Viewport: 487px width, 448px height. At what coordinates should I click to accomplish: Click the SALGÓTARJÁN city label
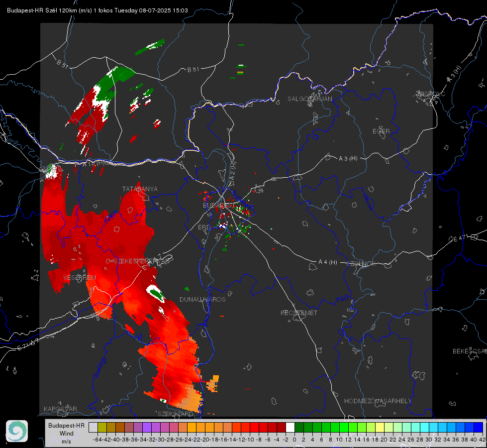309,99
